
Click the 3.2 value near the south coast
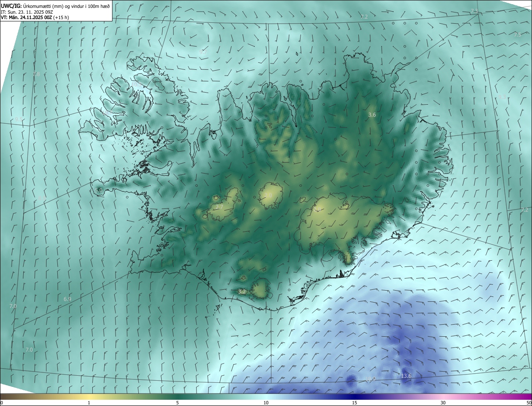coord(242,292)
